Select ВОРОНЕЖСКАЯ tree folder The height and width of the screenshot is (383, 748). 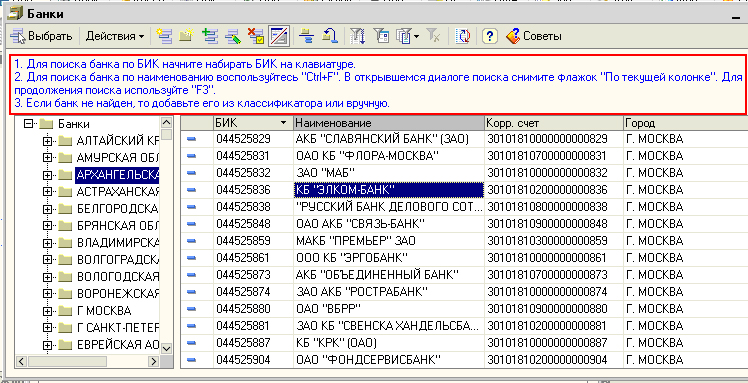pos(118,294)
